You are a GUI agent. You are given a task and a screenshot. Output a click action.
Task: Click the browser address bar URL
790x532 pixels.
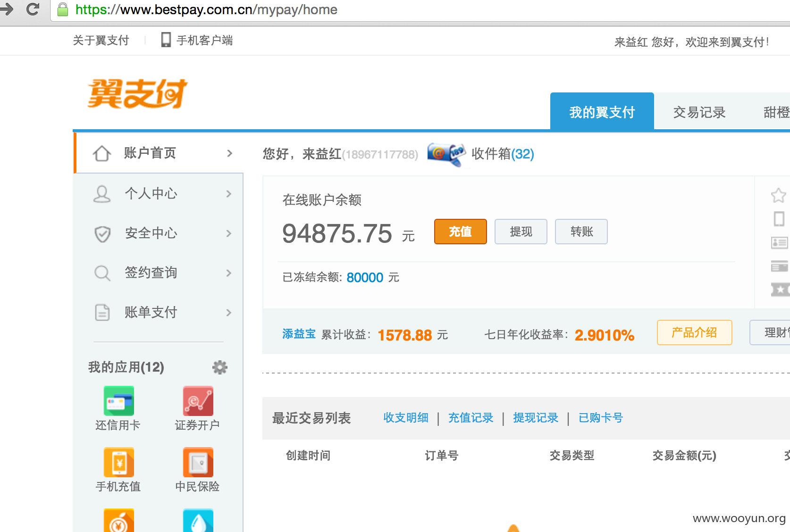coord(206,9)
